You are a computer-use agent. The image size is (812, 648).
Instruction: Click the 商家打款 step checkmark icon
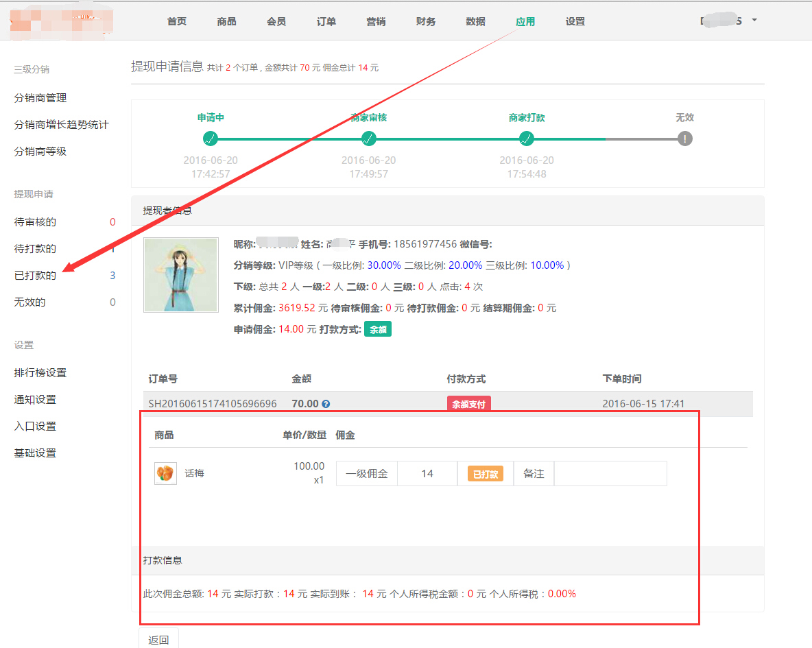[527, 139]
